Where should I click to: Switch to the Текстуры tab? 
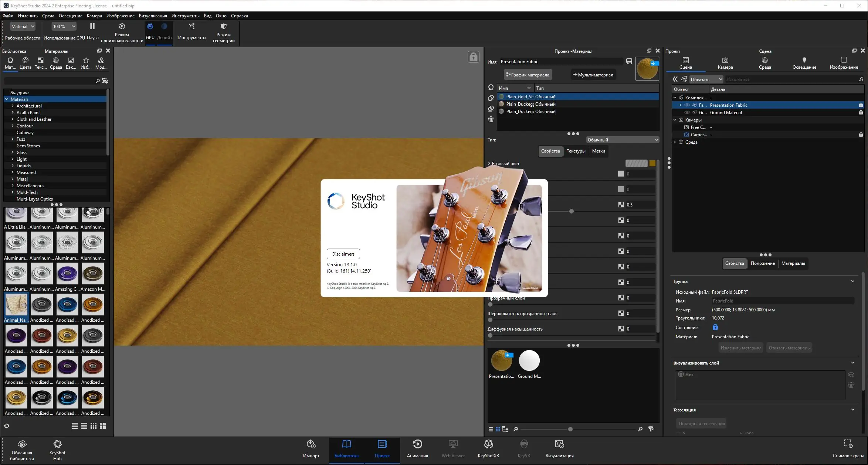tap(576, 151)
